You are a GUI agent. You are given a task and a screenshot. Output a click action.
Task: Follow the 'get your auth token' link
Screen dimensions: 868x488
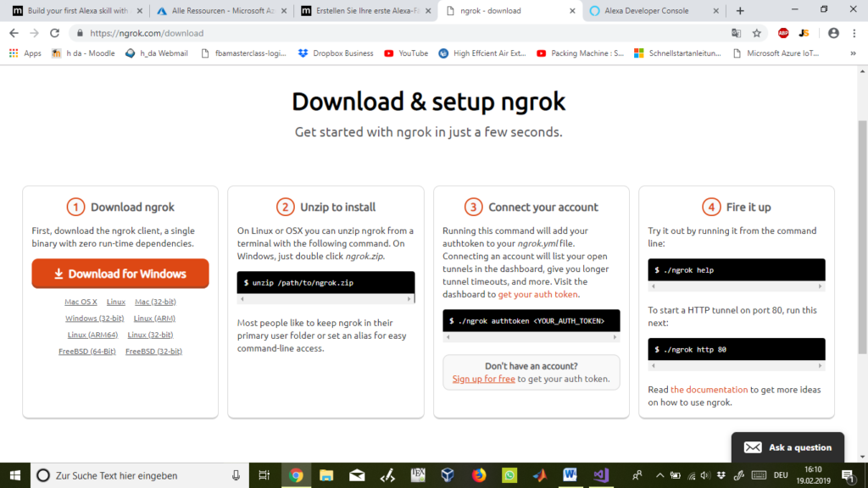537,294
